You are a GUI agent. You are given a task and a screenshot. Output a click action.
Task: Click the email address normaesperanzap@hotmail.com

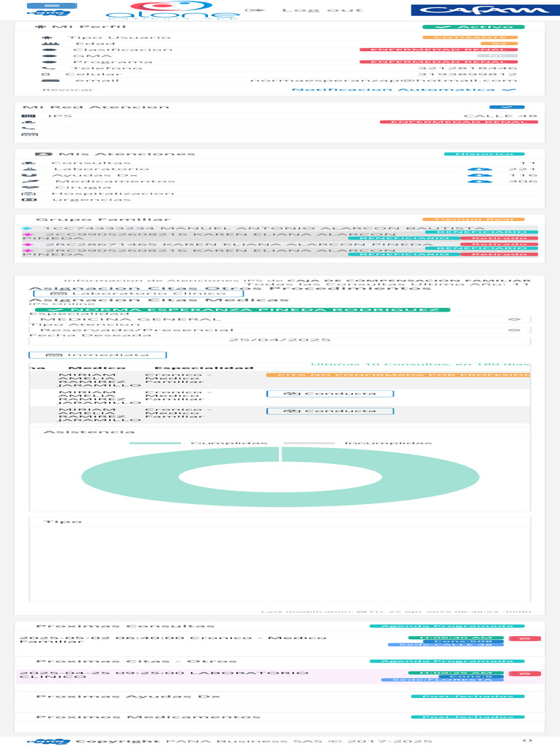click(x=384, y=80)
